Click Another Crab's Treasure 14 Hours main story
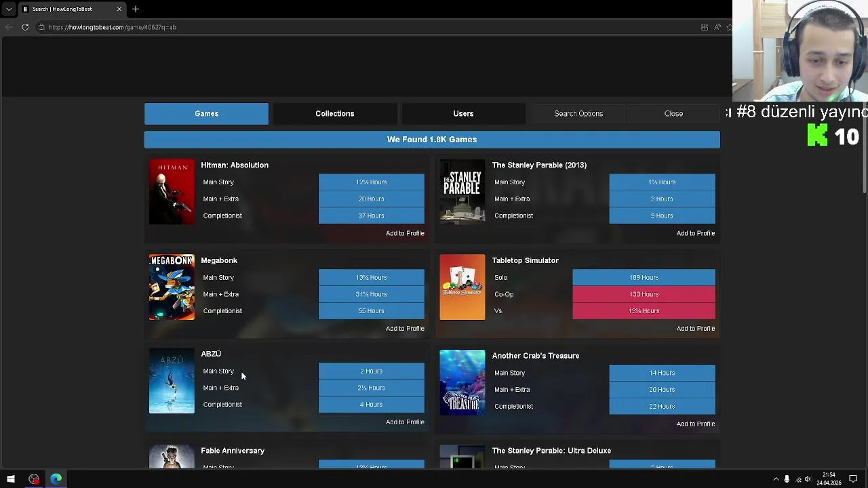The height and width of the screenshot is (488, 868). (x=662, y=373)
